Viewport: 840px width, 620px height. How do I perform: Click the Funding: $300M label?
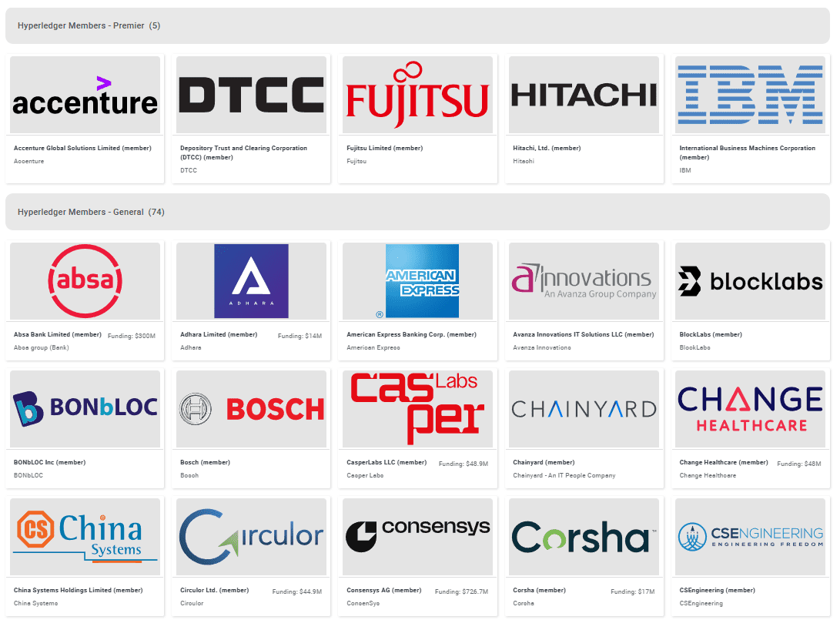point(131,336)
